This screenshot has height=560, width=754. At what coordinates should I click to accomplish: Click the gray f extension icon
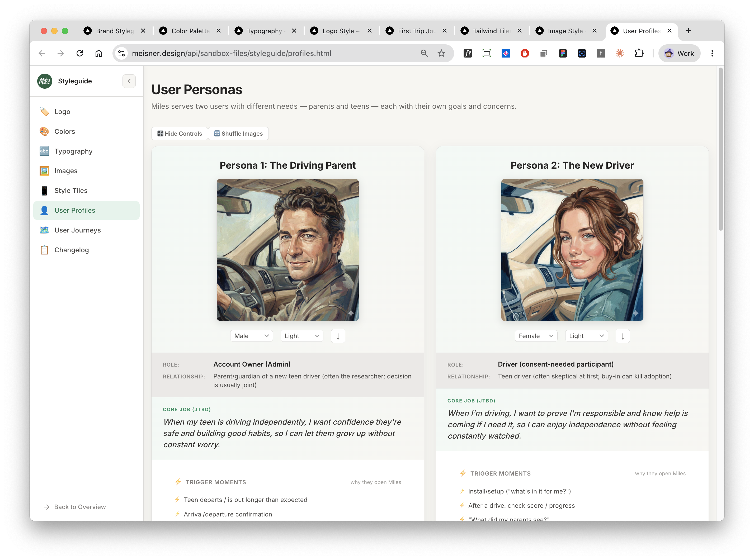tap(600, 53)
